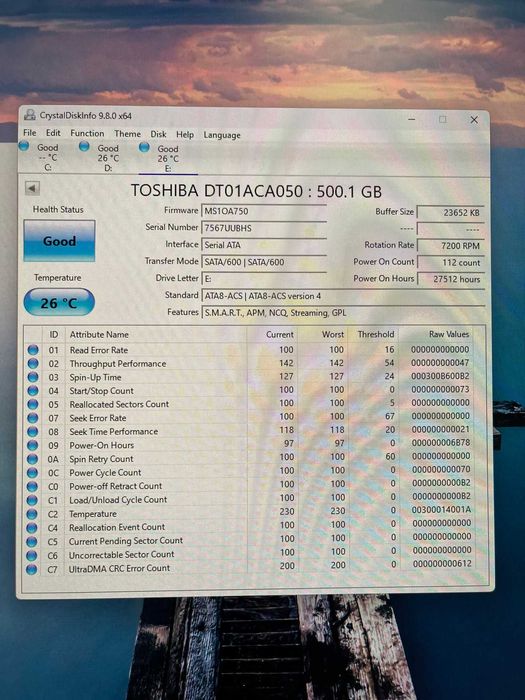Image resolution: width=525 pixels, height=700 pixels.
Task: Open the Theme menu
Action: [x=127, y=133]
